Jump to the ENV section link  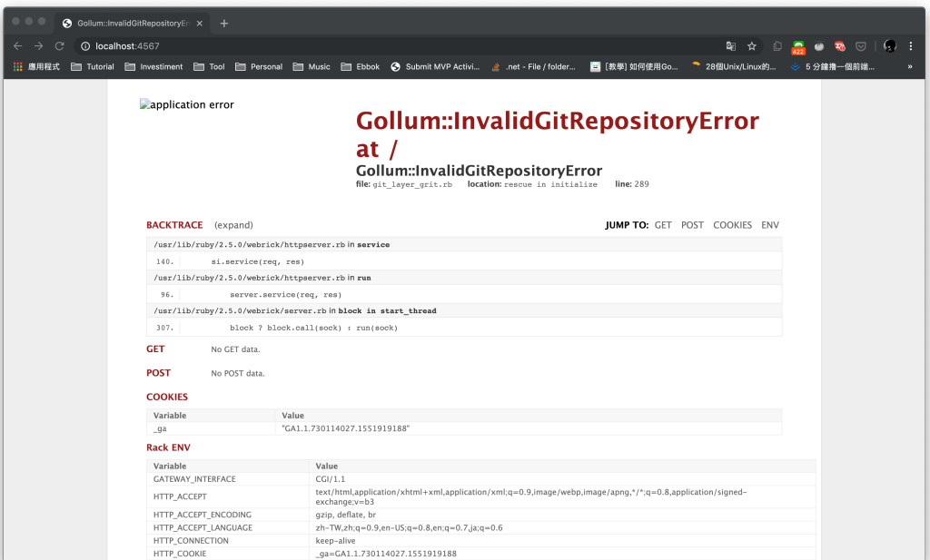coord(770,225)
